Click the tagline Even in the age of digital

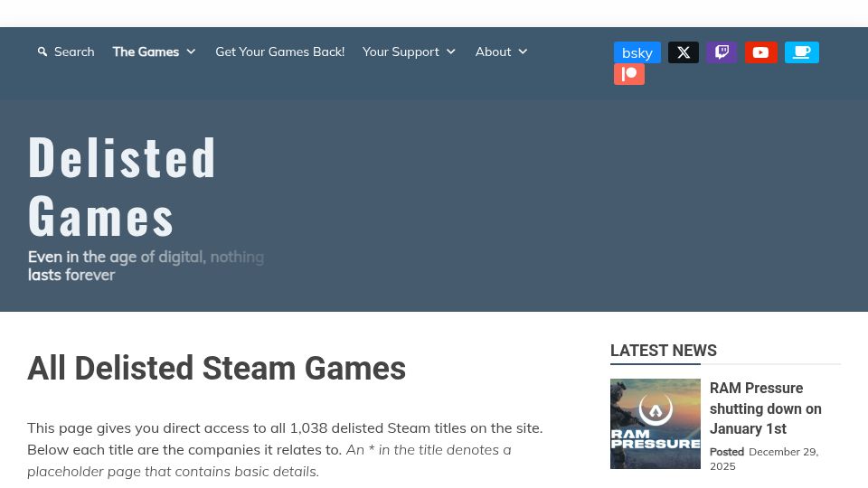pyautogui.click(x=146, y=266)
